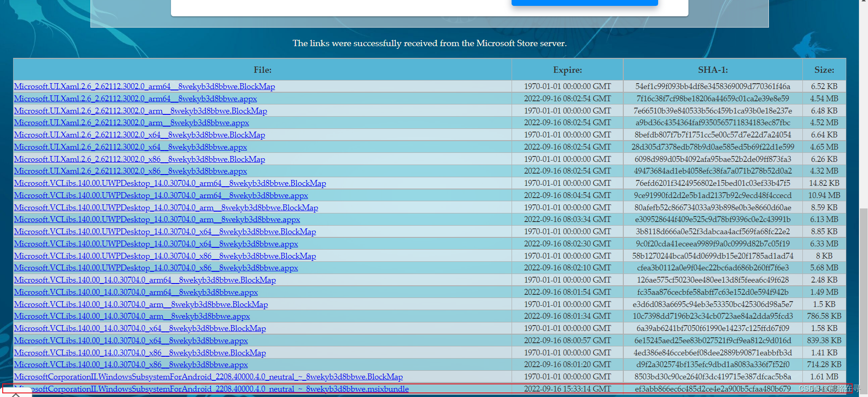Download VCLibs UWPDesktop x64 appx file
The image size is (868, 397).
click(156, 244)
